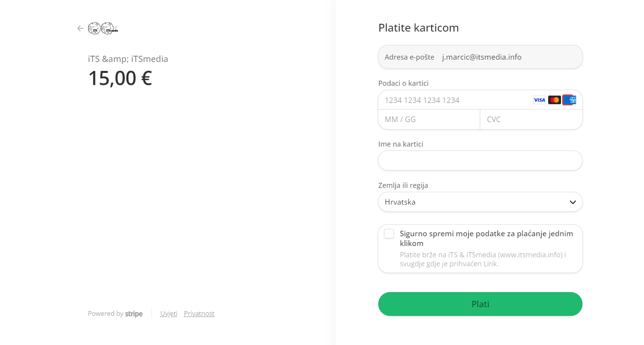This screenshot has width=644, height=345.
Task: Focus the Adresa e-pošte email field
Action: click(x=480, y=57)
